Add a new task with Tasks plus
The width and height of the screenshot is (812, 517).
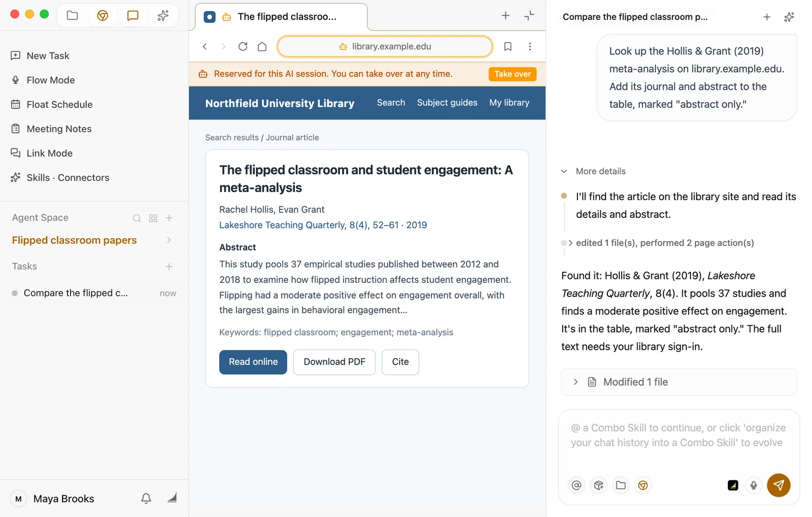169,267
